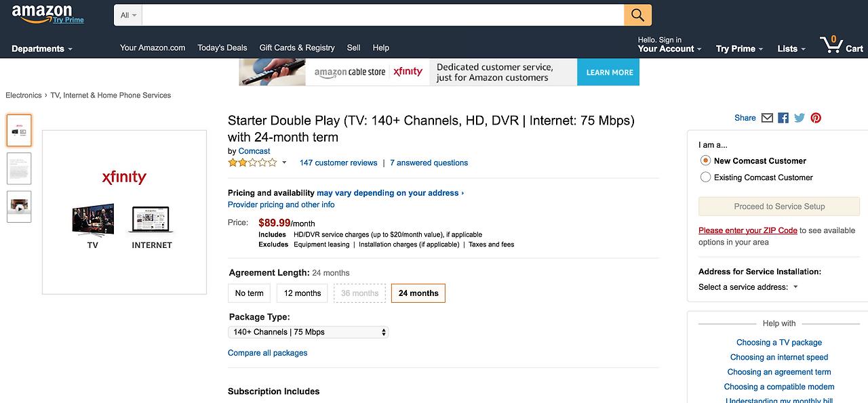This screenshot has height=403, width=868.
Task: Click the orange search magnifier button
Action: 637,15
